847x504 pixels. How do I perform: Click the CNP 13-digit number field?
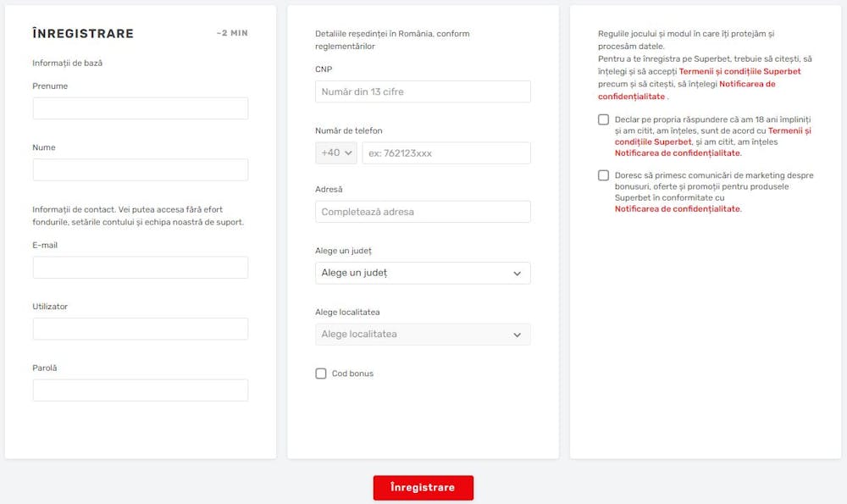(423, 91)
